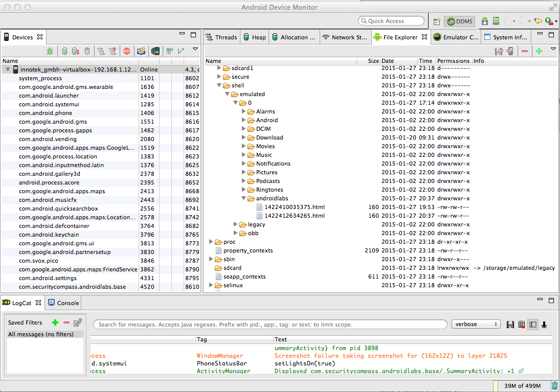Collapse the androidlabs folder

pos(244,198)
